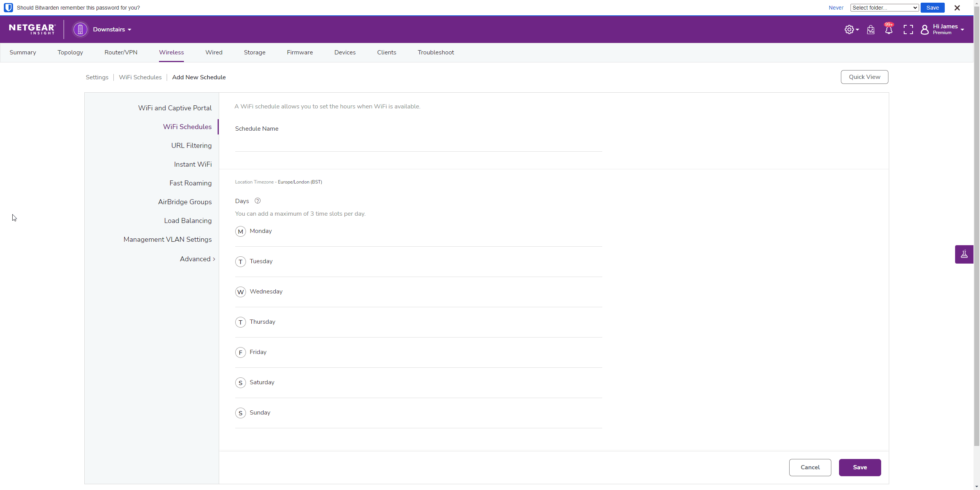Switch to the Topology tab
980x490 pixels.
pos(70,52)
